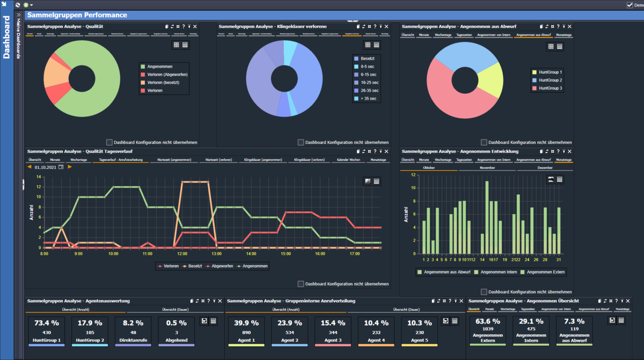This screenshot has height=360, width=644.
Task: Copy the Angenommen aus Abwurf widget
Action: click(541, 26)
